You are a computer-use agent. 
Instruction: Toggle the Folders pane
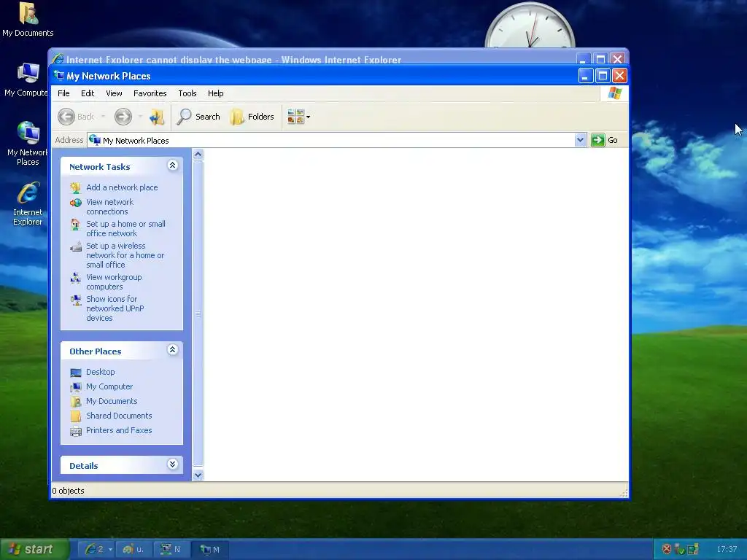point(252,117)
